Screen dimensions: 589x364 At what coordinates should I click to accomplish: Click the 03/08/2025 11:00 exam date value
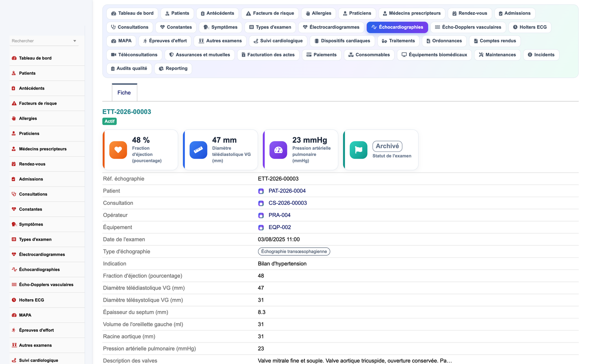coord(279,239)
